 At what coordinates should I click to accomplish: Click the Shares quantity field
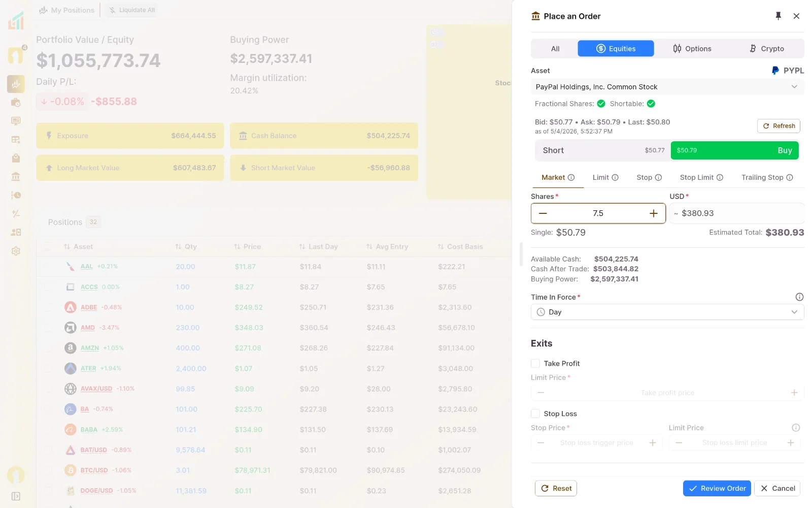pyautogui.click(x=598, y=213)
